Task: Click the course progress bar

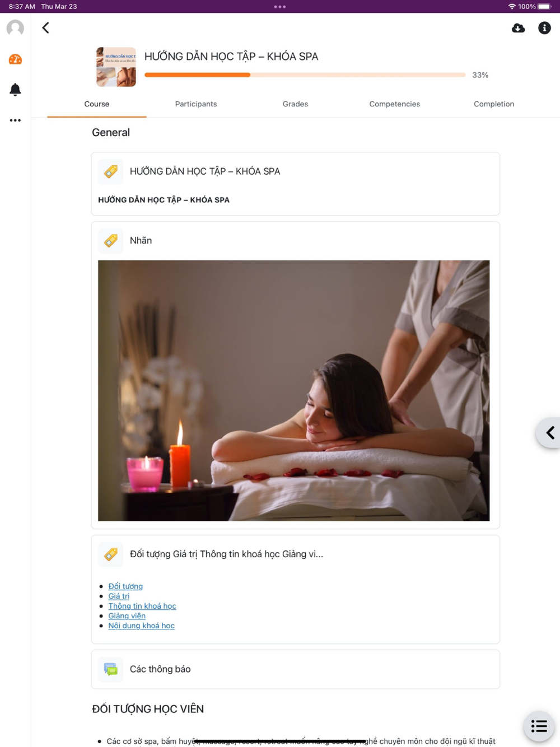Action: pos(305,75)
